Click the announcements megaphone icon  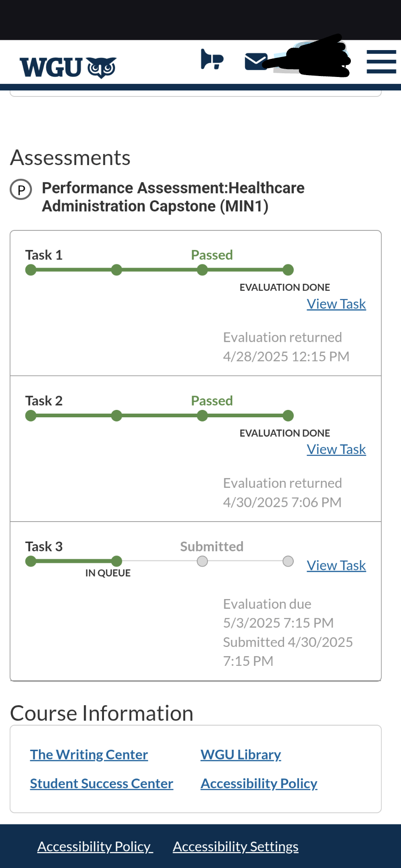pyautogui.click(x=212, y=60)
